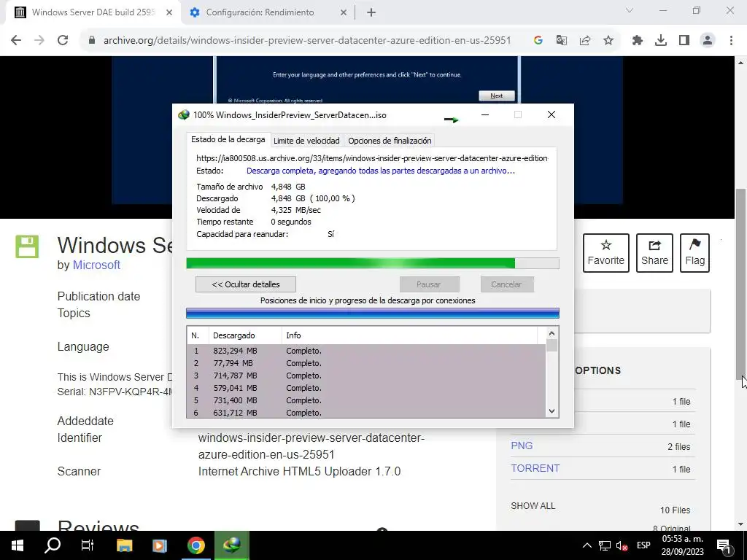Close the Configuración: Rendimiento tab
This screenshot has height=560, width=747.
coord(344,13)
